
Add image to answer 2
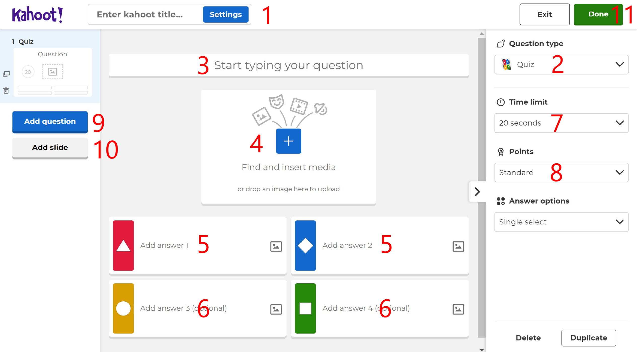pyautogui.click(x=458, y=246)
